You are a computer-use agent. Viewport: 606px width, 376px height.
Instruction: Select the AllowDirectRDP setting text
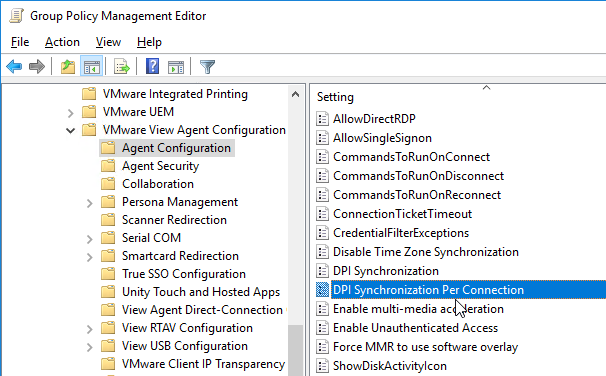pyautogui.click(x=374, y=119)
